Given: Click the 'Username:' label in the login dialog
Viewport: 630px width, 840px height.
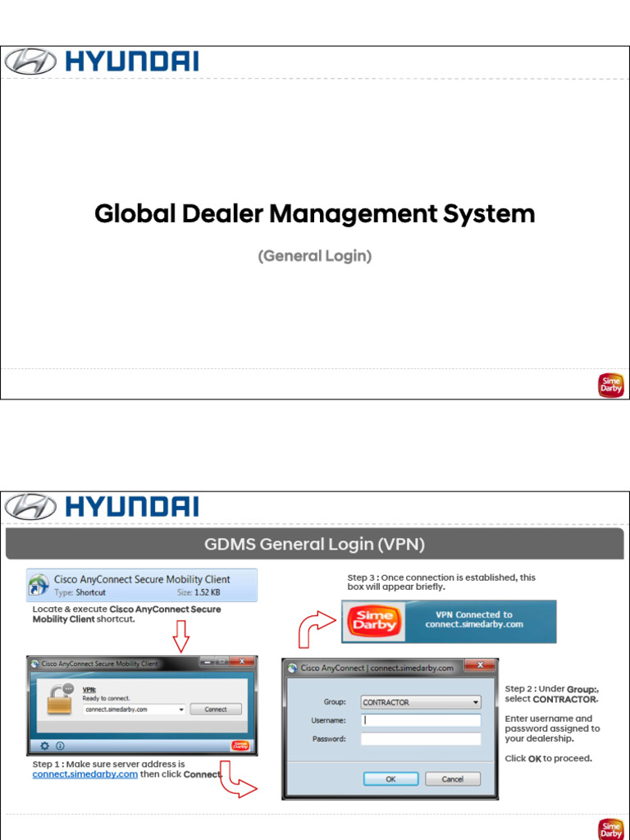Looking at the screenshot, I should tap(328, 720).
